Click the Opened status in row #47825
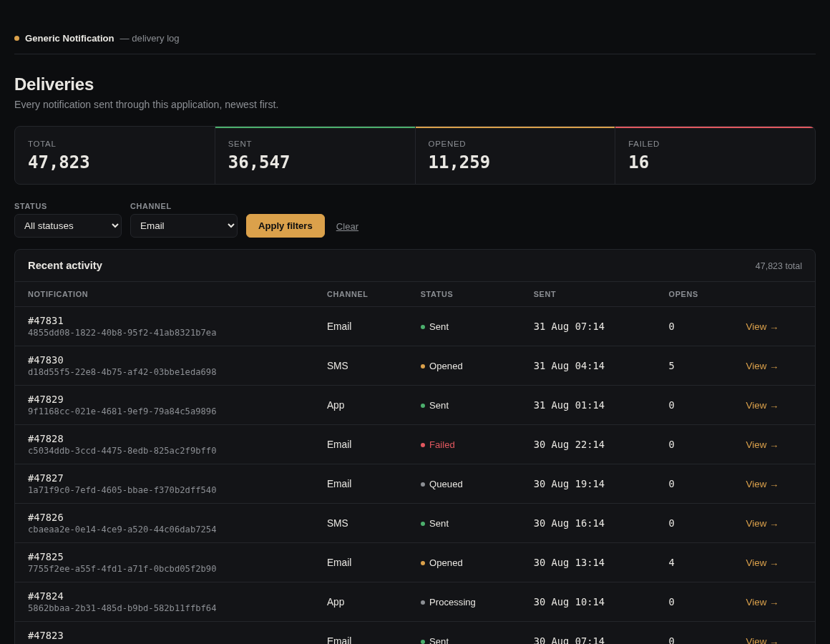The height and width of the screenshot is (644, 830). coord(441,563)
